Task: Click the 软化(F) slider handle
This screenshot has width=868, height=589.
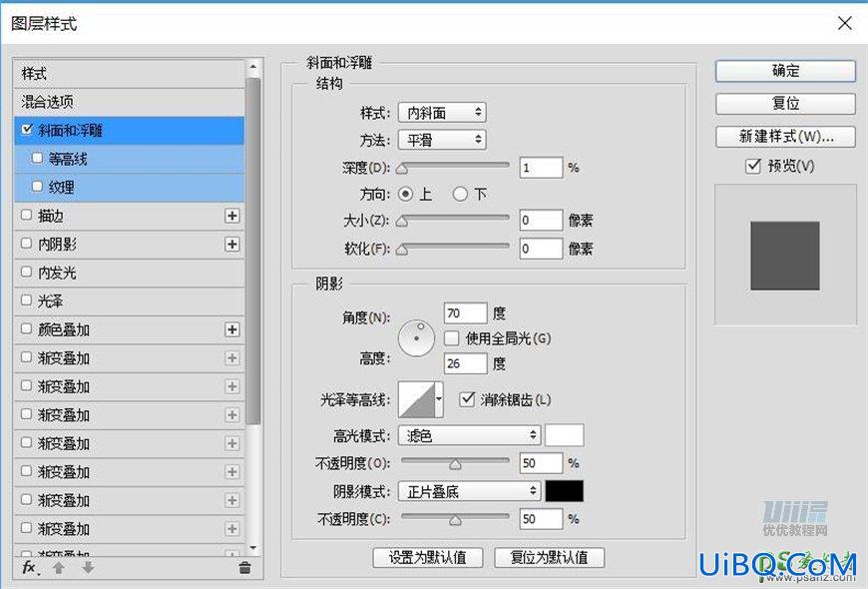Action: [402, 250]
